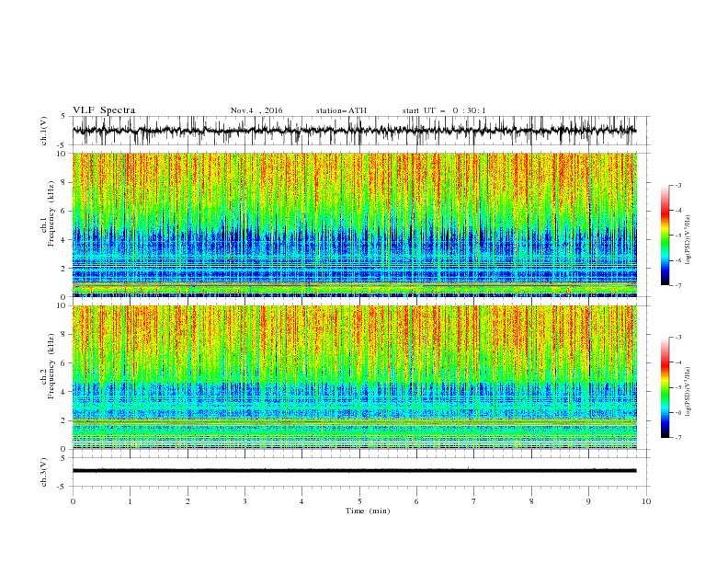Click the time axis tick label "3"
This screenshot has height=563, width=728.
[x=245, y=501]
